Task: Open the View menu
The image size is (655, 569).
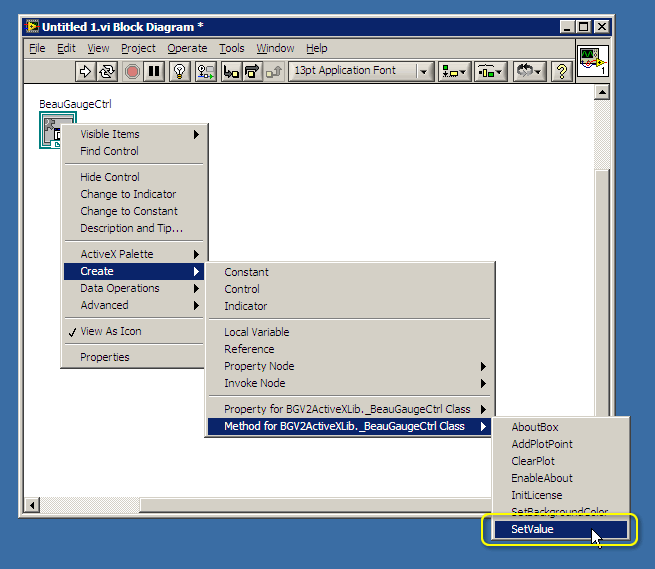Action: (98, 48)
